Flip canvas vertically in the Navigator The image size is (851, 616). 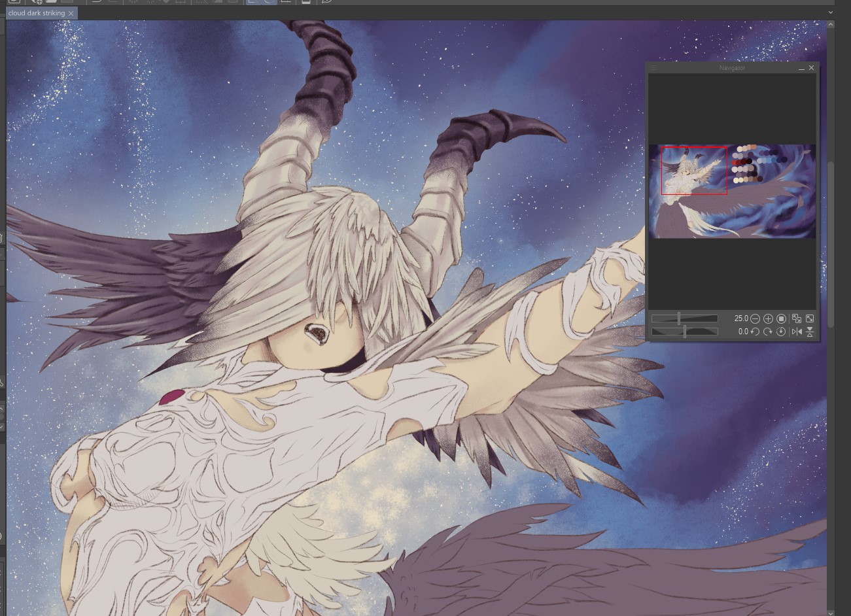tap(810, 332)
